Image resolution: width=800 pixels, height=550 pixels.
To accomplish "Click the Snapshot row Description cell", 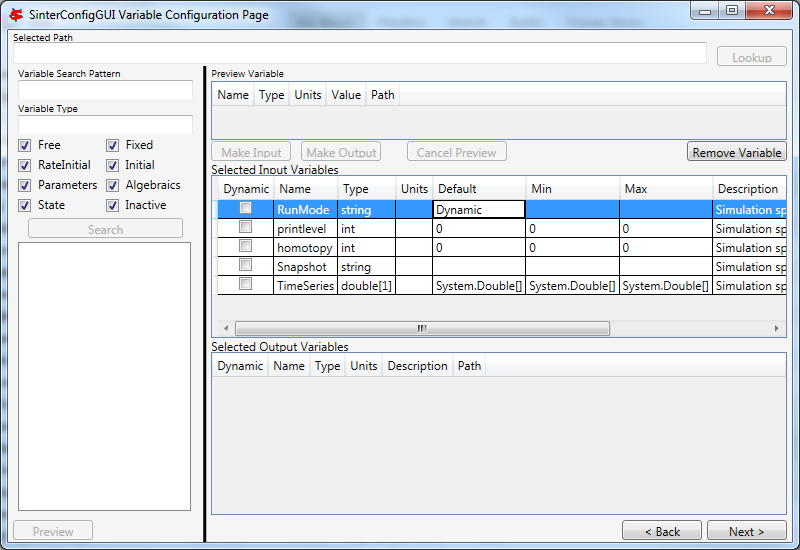I will click(749, 267).
